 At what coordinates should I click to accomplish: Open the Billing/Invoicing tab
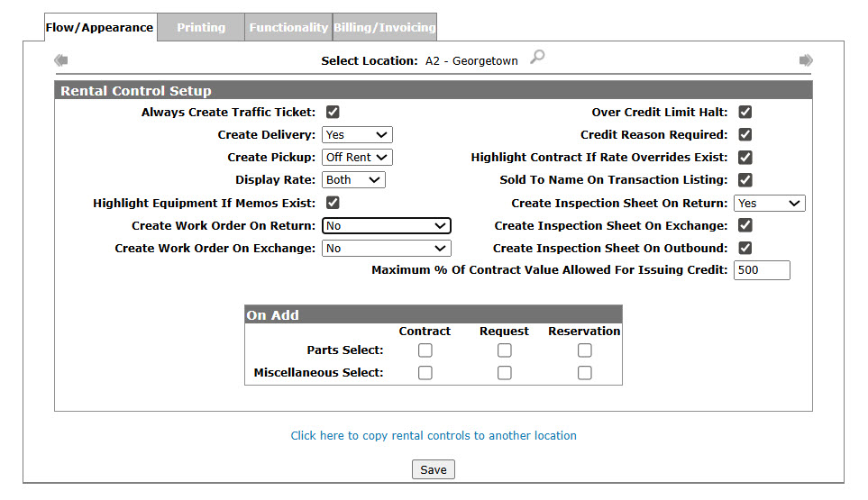pos(385,28)
